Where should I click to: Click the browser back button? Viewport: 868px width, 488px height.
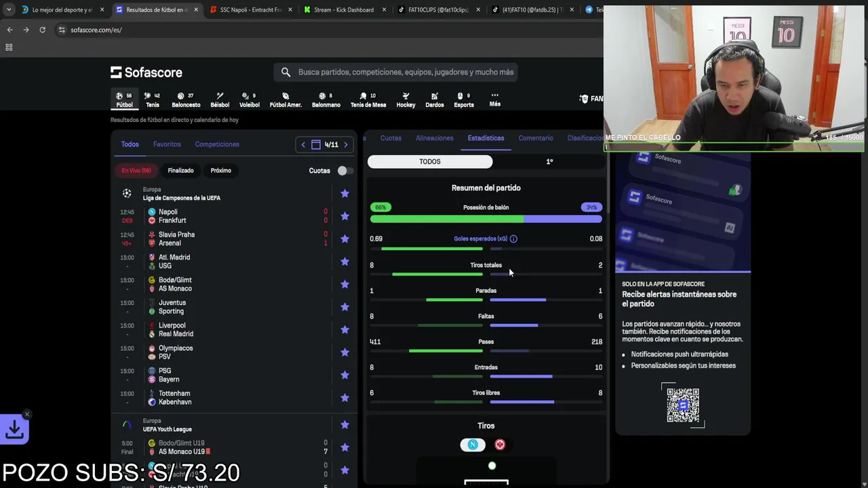point(9,30)
